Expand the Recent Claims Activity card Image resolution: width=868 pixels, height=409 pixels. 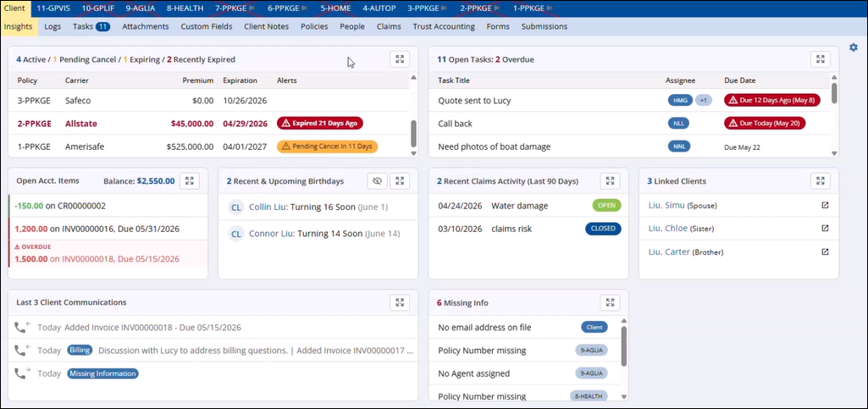click(610, 181)
